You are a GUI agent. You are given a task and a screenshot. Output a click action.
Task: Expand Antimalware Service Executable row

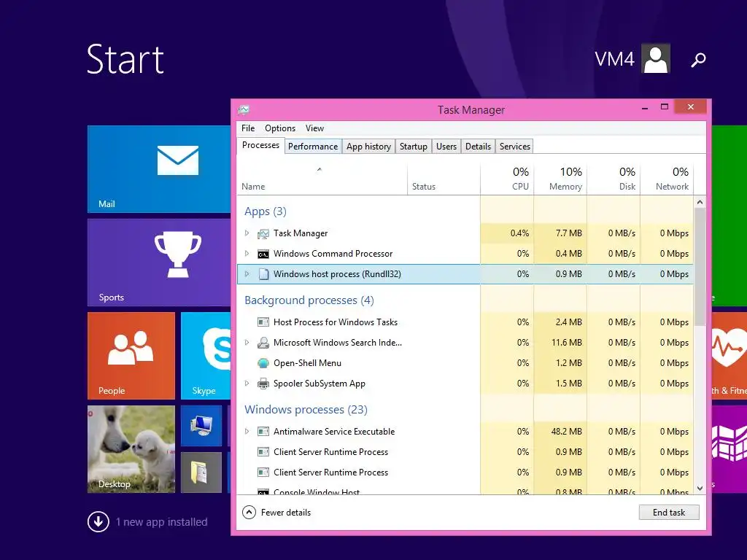click(247, 432)
